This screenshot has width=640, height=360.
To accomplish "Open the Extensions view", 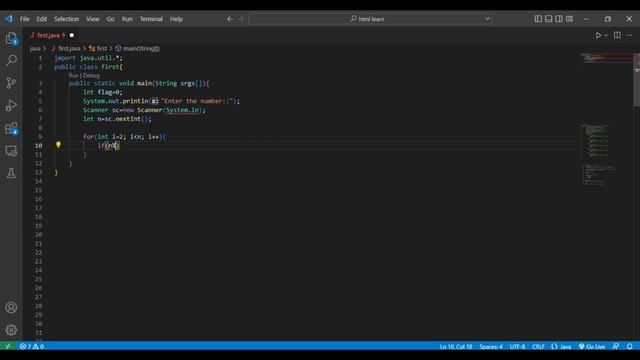I will pyautogui.click(x=11, y=128).
